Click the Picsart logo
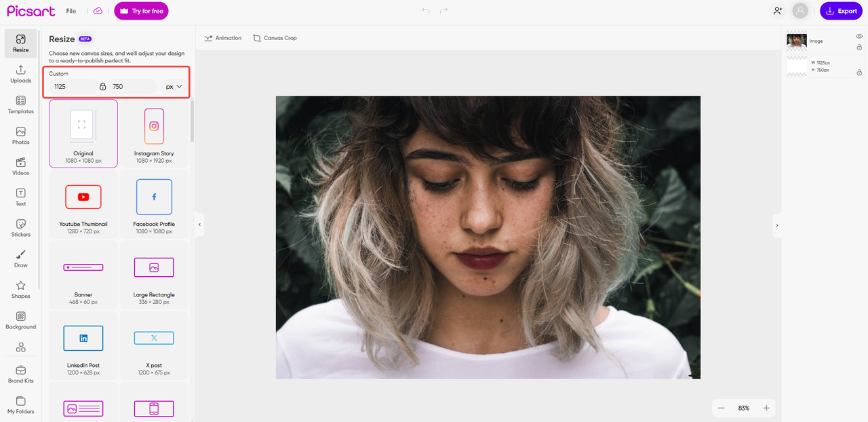 tap(31, 11)
